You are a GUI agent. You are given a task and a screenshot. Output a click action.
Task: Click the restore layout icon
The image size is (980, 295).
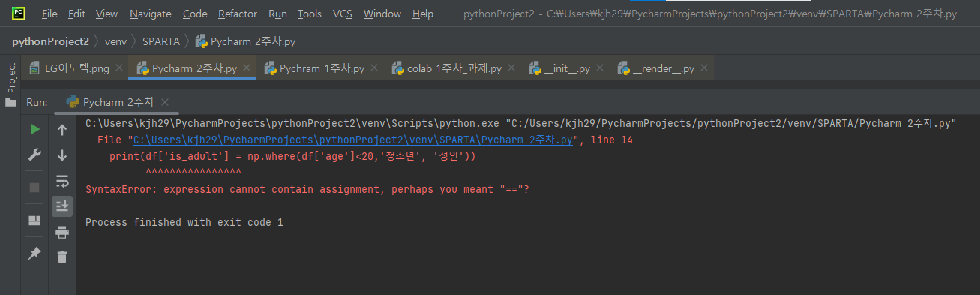[34, 221]
